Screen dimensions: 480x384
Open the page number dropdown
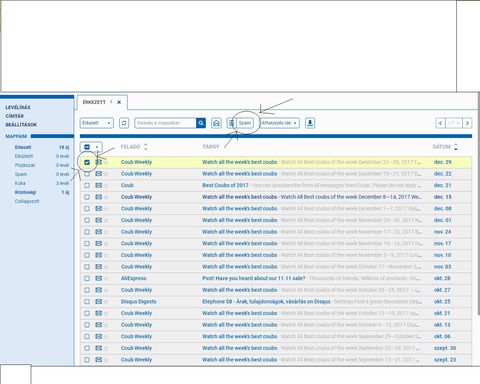(x=454, y=123)
